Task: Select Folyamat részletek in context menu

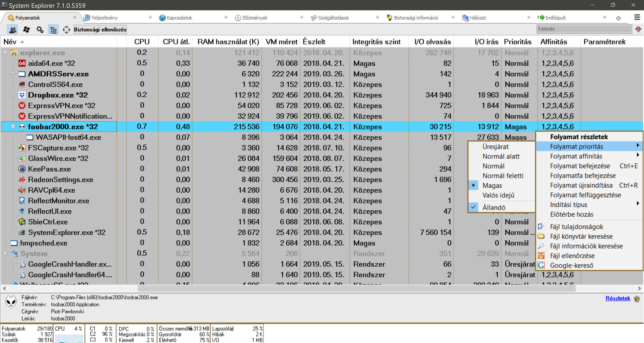Action: tap(589, 137)
